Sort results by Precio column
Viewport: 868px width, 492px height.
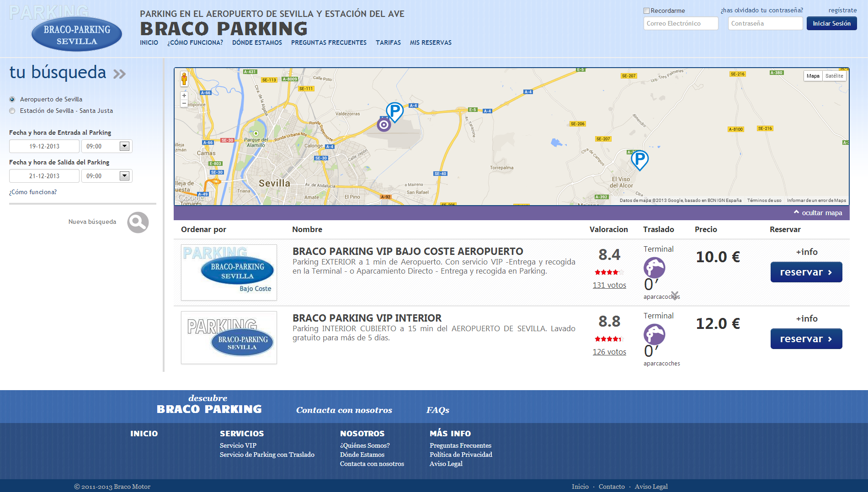pyautogui.click(x=706, y=229)
